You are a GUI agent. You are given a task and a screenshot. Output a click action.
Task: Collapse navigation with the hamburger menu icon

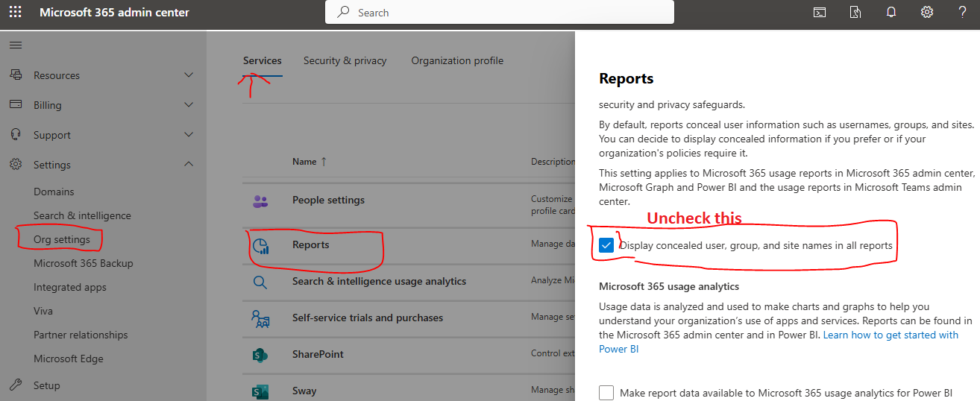click(x=15, y=45)
